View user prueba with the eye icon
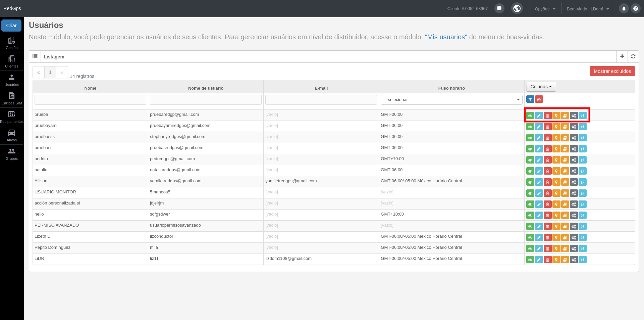 tap(530, 116)
